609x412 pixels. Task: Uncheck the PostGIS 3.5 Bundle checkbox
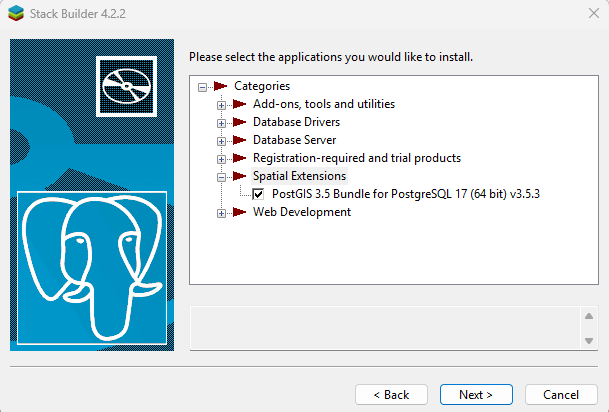259,194
